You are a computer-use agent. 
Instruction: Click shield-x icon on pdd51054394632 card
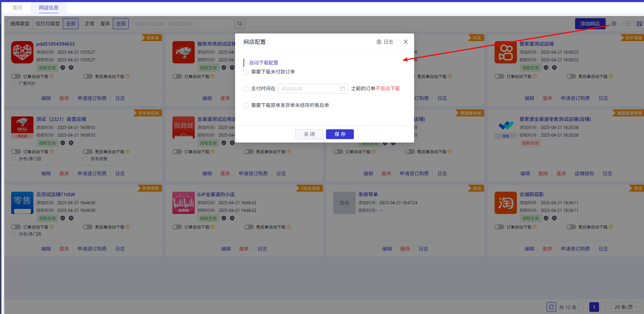[x=71, y=68]
